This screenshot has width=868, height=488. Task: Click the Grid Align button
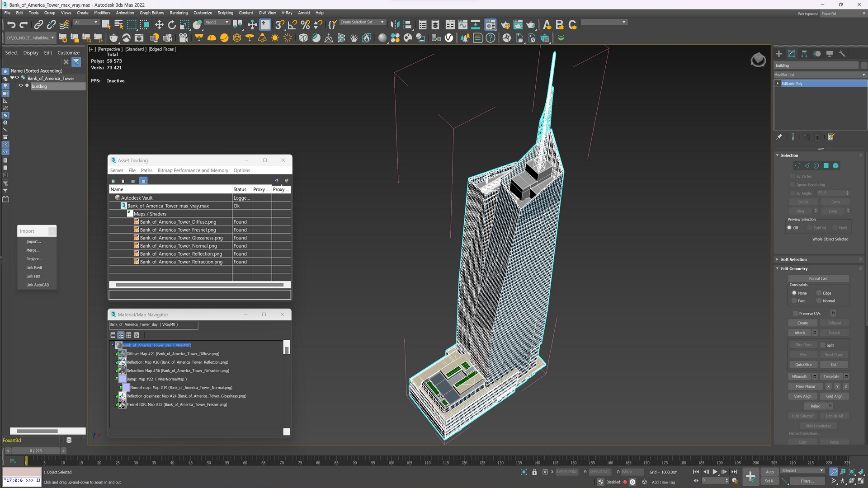pyautogui.click(x=834, y=397)
